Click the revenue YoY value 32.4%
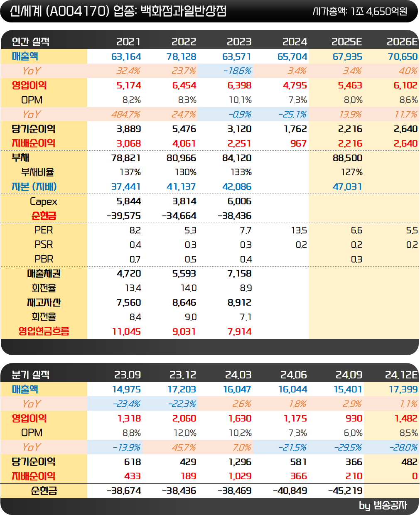 click(x=128, y=71)
